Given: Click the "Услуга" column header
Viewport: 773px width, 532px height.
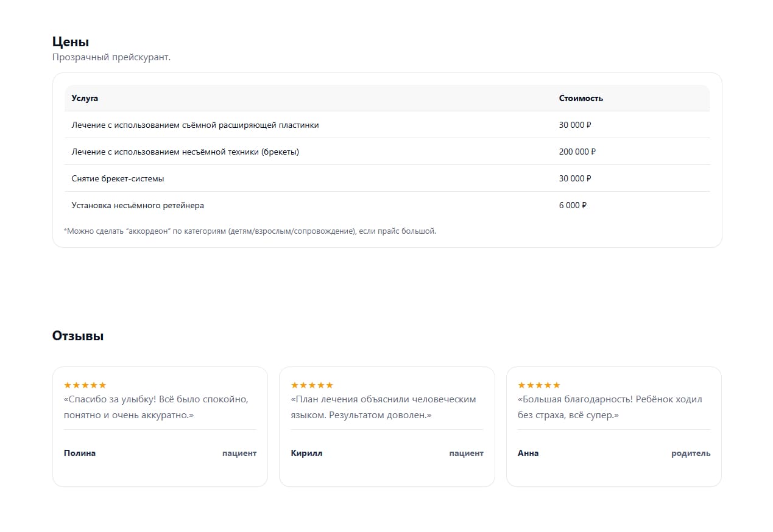Looking at the screenshot, I should coord(85,98).
